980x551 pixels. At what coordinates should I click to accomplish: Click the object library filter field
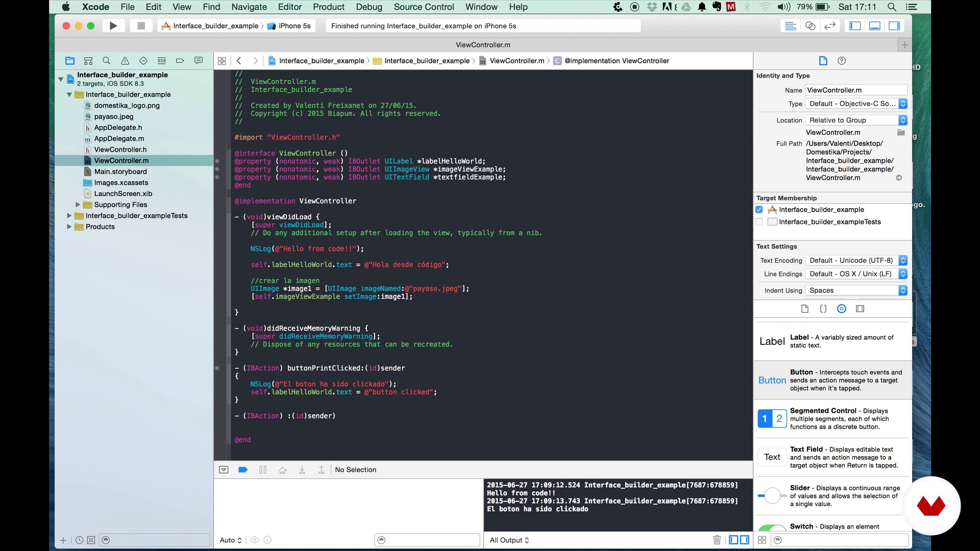pyautogui.click(x=840, y=540)
